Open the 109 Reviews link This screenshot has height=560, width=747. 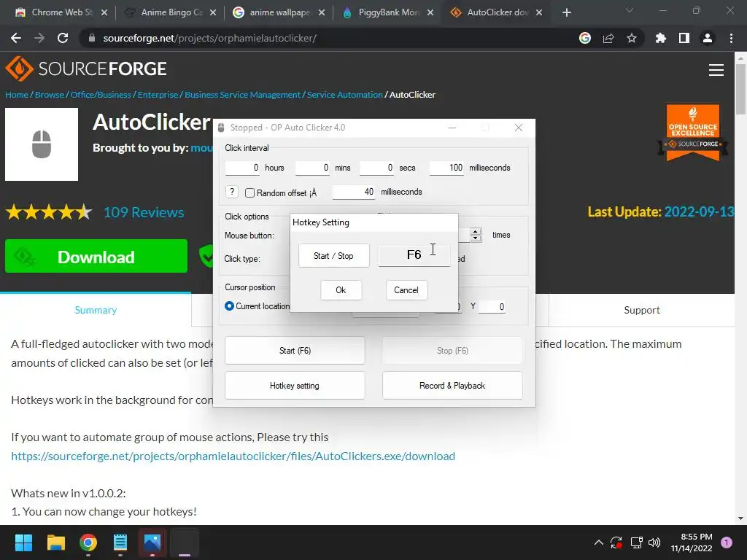tap(144, 212)
